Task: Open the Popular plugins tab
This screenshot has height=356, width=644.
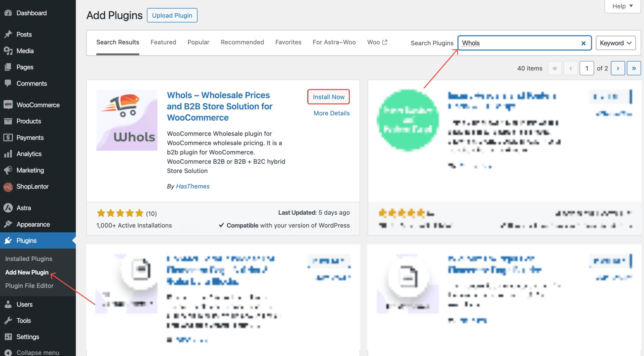Action: pos(198,42)
